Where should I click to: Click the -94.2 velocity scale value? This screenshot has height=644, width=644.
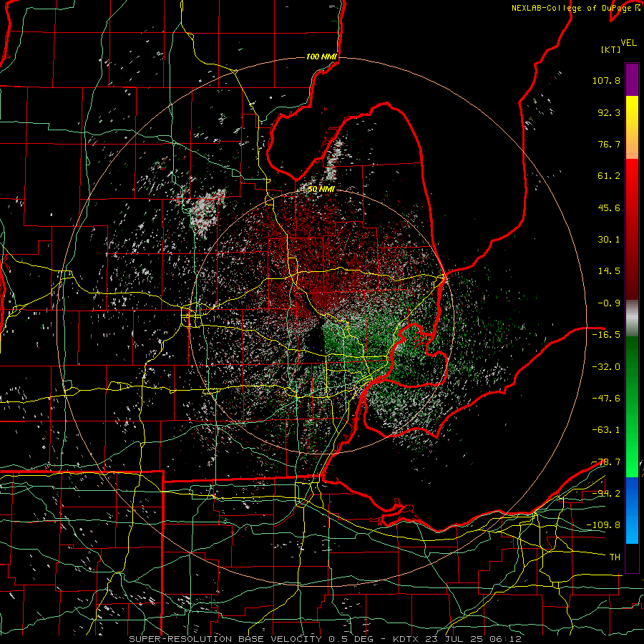tap(606, 493)
